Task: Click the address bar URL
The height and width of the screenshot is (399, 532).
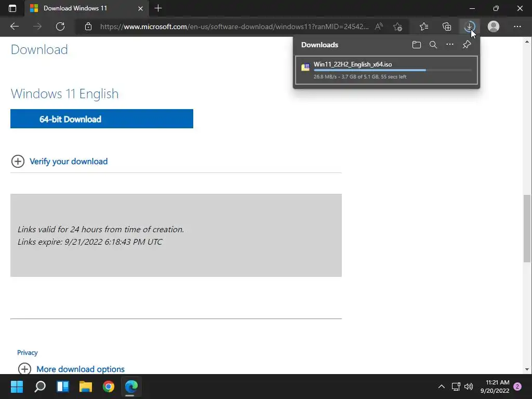Action: click(x=234, y=26)
